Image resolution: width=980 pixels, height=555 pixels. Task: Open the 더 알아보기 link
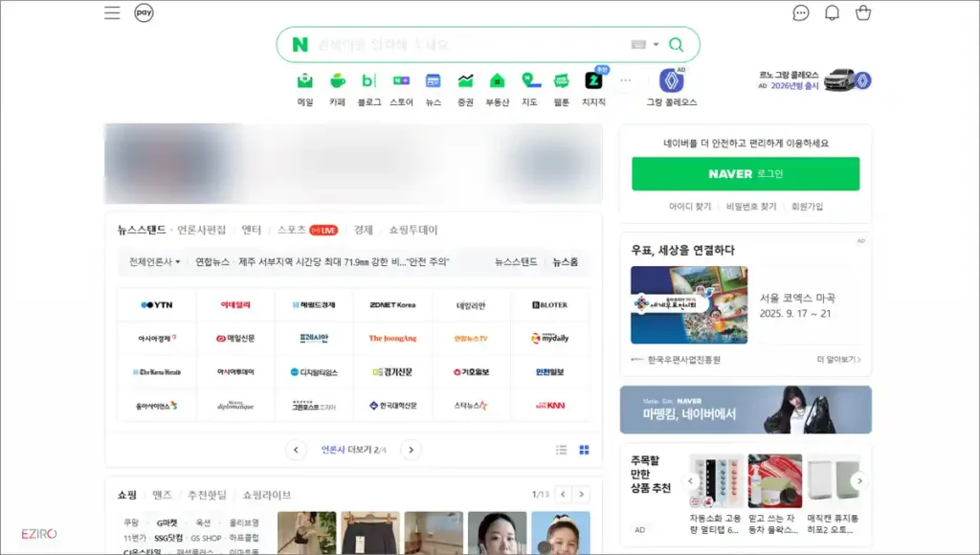(838, 360)
